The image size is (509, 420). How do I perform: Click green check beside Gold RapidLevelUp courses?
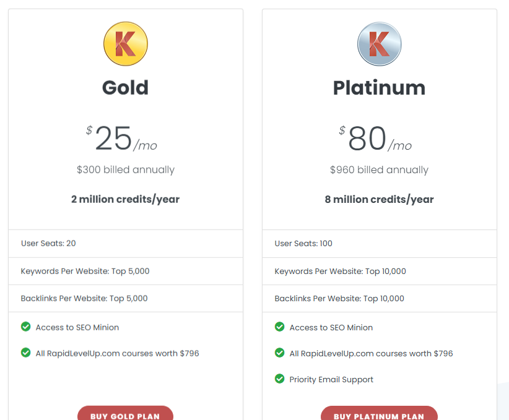(25, 353)
